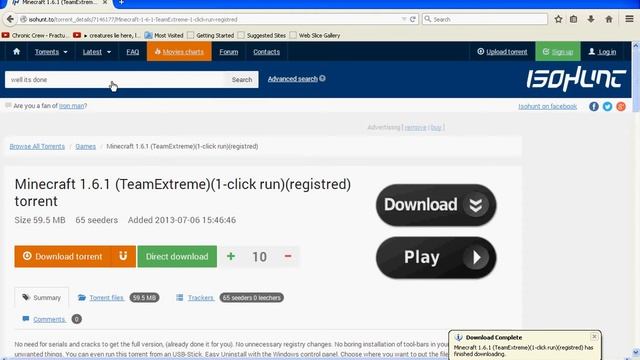
Task: Click the isoHunt home icon in the nav bar
Action: coord(16,51)
